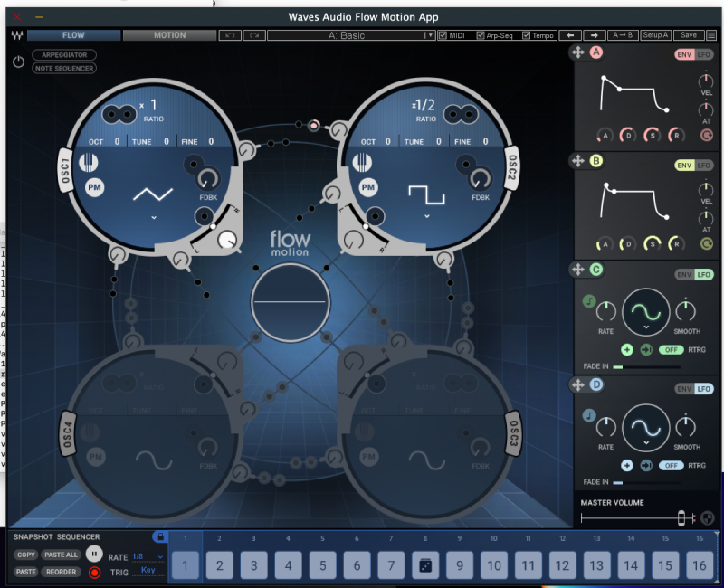This screenshot has width=724, height=588.
Task: Open the ARPEGGIATOR panel
Action: pyautogui.click(x=63, y=55)
